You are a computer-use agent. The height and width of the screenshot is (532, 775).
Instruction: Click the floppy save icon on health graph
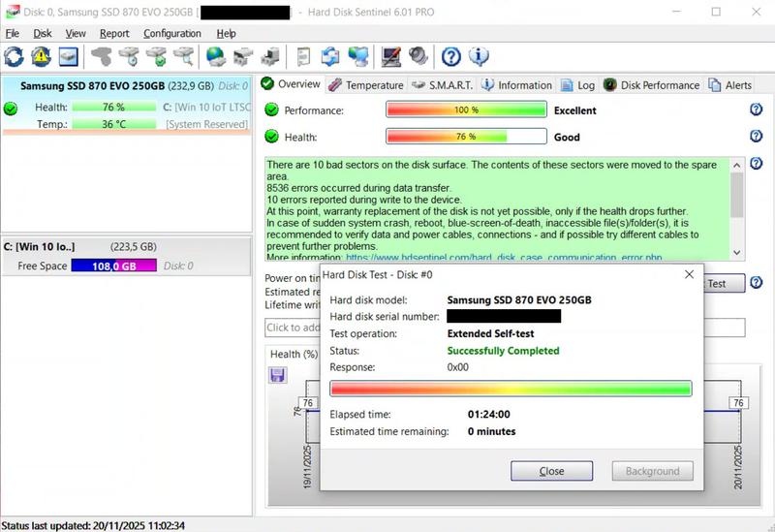pyautogui.click(x=277, y=375)
